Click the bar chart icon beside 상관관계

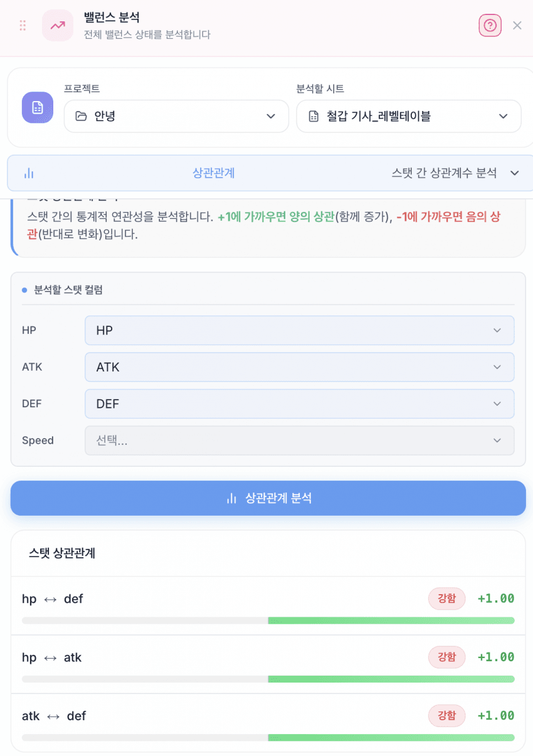pos(28,173)
